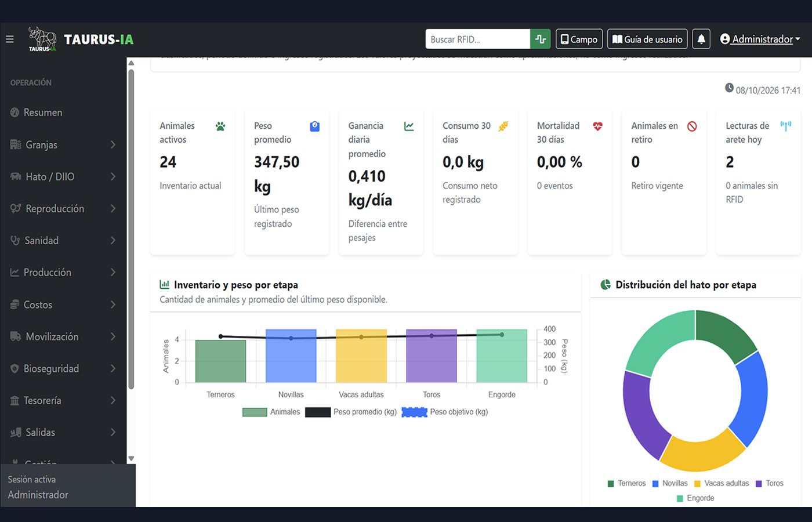The height and width of the screenshot is (522, 812).
Task: Click the chart icon on Ganancia diaria
Action: (409, 126)
